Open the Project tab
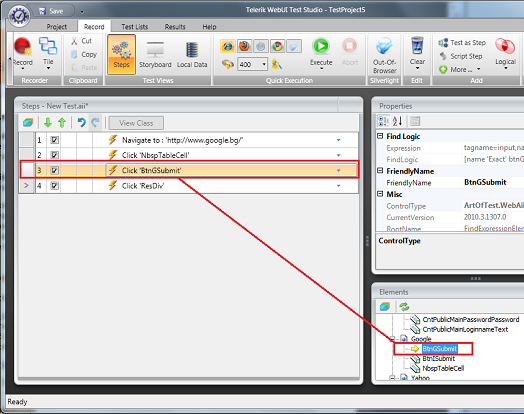The height and width of the screenshot is (414, 524). [56, 27]
